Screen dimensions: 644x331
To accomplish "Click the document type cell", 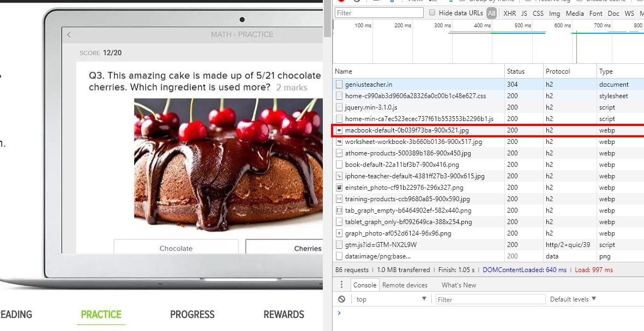I will click(x=613, y=85).
